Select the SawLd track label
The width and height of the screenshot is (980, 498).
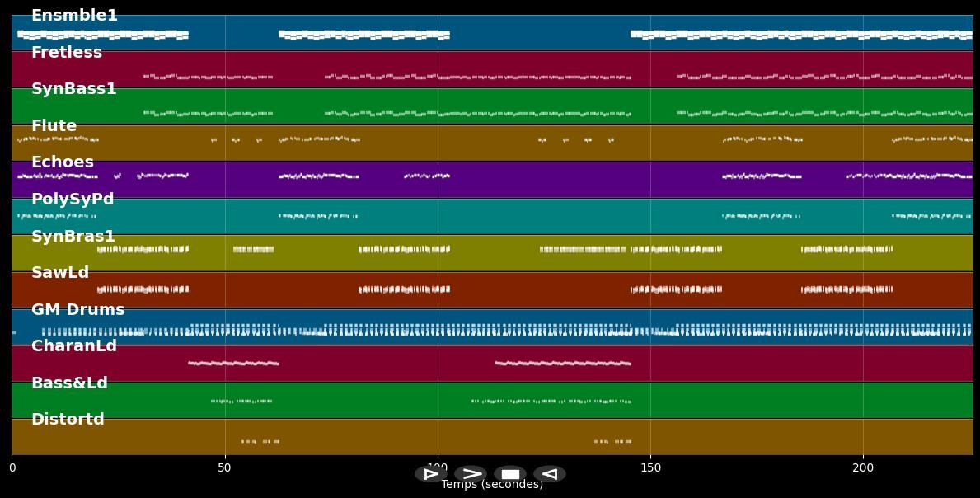(x=60, y=273)
